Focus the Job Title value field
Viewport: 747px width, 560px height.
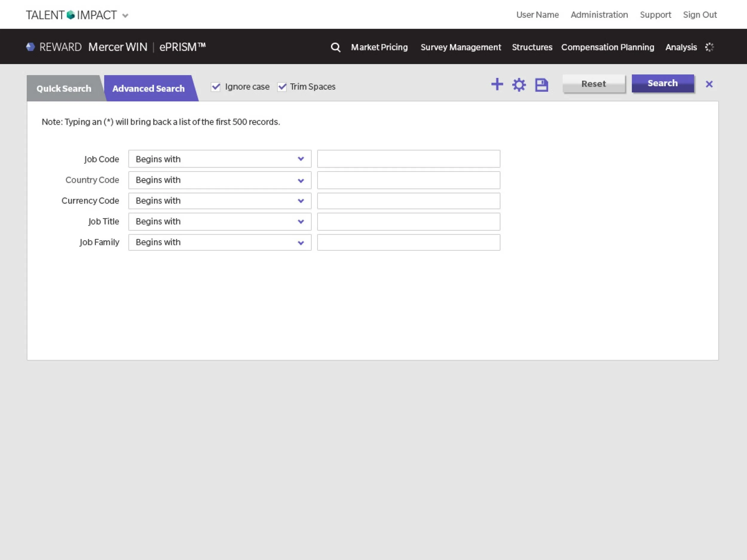click(409, 222)
